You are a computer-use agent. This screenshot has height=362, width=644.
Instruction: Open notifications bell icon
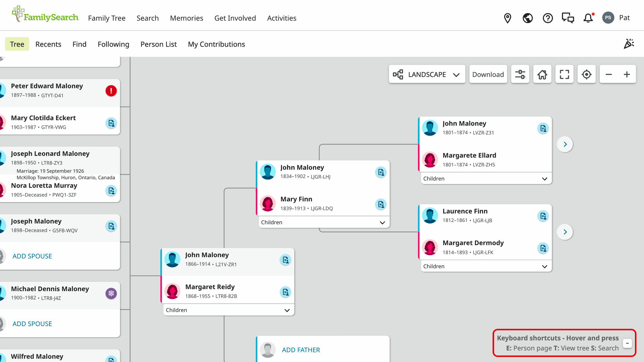(588, 18)
